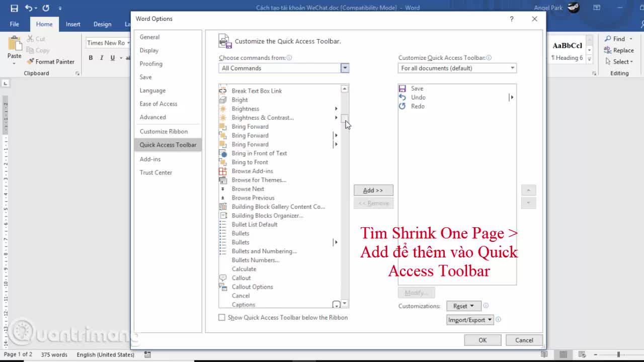This screenshot has width=644, height=362.
Task: Open the Import/Export dropdown
Action: 470,320
